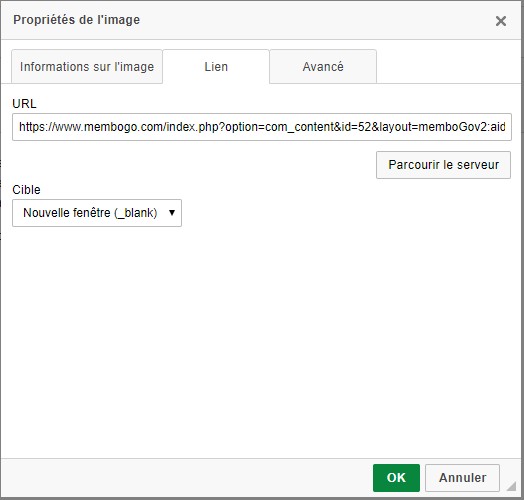The width and height of the screenshot is (524, 500).
Task: Select the Lien tab
Action: [x=216, y=67]
